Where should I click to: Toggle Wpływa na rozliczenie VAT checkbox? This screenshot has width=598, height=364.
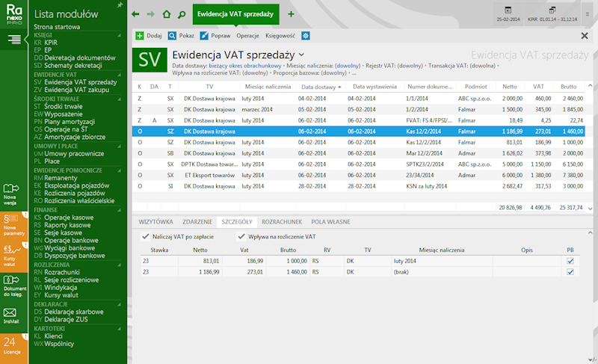241,236
